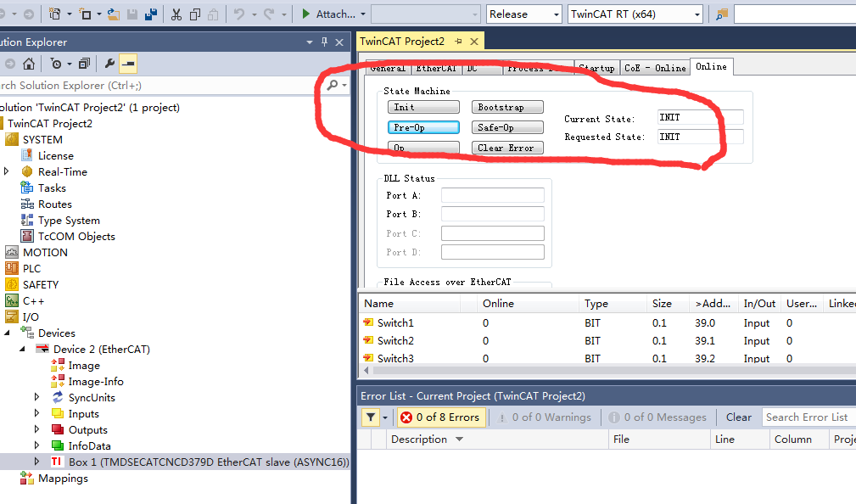Click the Solution Explorer search magnifier icon

pyautogui.click(x=332, y=85)
